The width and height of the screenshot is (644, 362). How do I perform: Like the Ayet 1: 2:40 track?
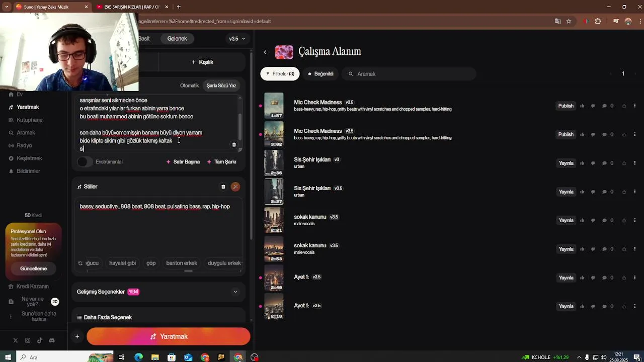point(582,278)
